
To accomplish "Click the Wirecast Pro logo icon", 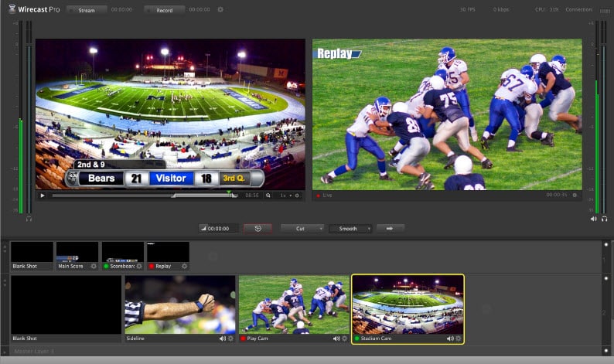I will click(12, 9).
